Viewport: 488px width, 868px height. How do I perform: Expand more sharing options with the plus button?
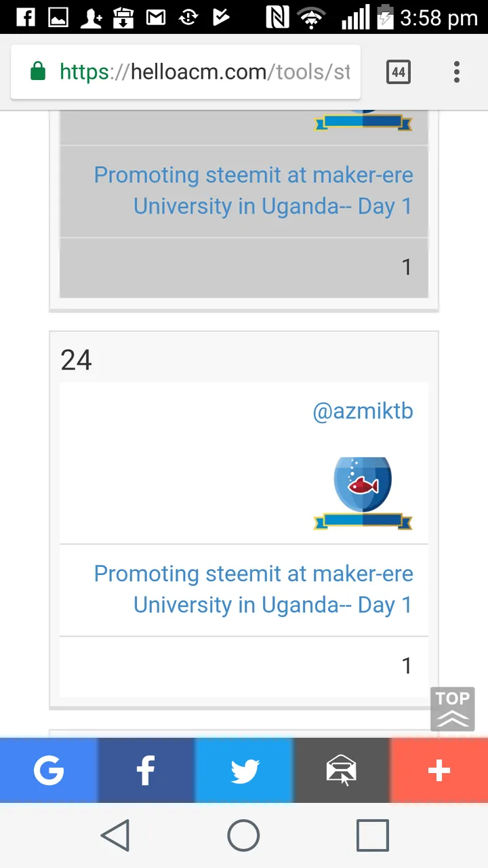(439, 771)
